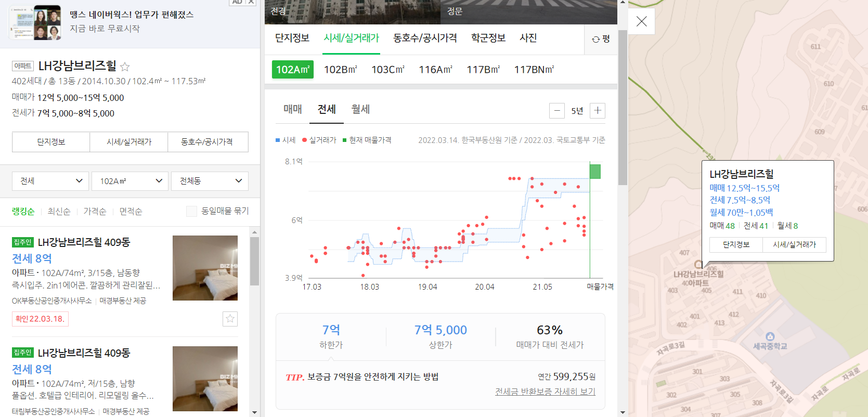Close the ad banner at the top

pyautogui.click(x=251, y=2)
